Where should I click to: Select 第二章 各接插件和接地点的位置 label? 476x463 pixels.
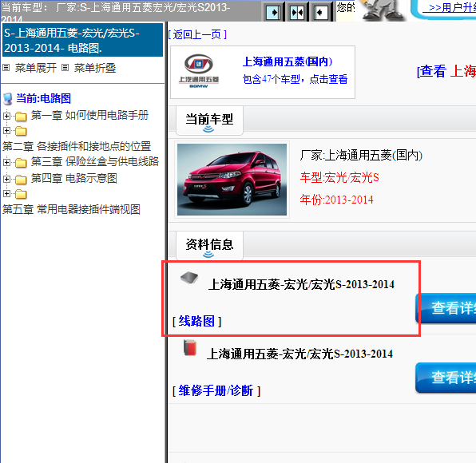(x=77, y=147)
